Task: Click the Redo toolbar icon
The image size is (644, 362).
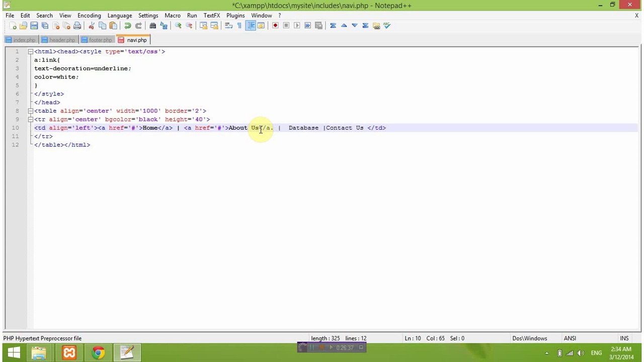Action: point(138,26)
